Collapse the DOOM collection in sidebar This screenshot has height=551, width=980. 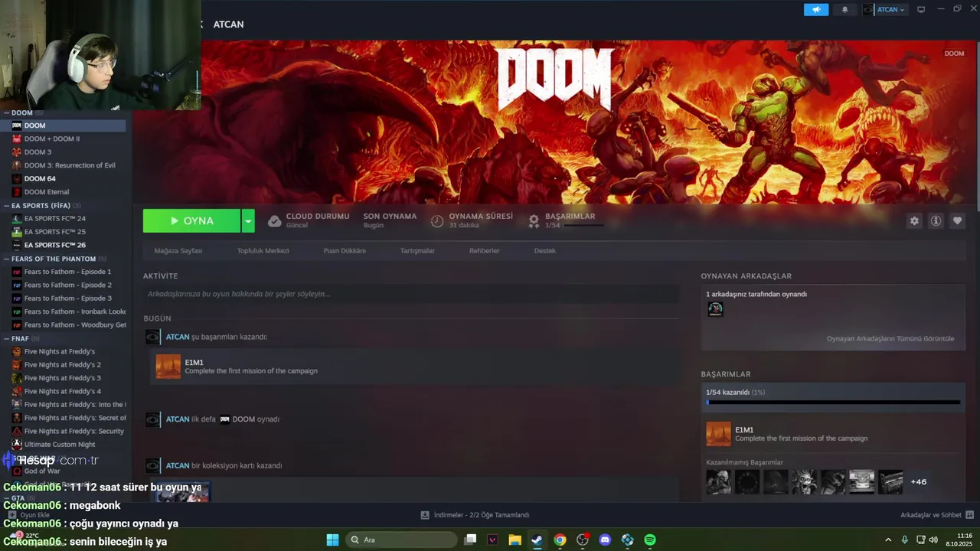[x=6, y=112]
